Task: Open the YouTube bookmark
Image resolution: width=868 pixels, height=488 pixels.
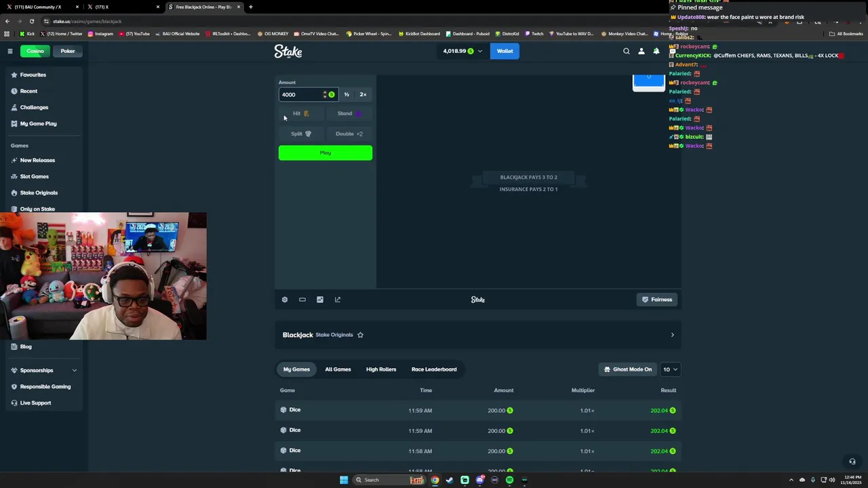Action: click(x=135, y=33)
